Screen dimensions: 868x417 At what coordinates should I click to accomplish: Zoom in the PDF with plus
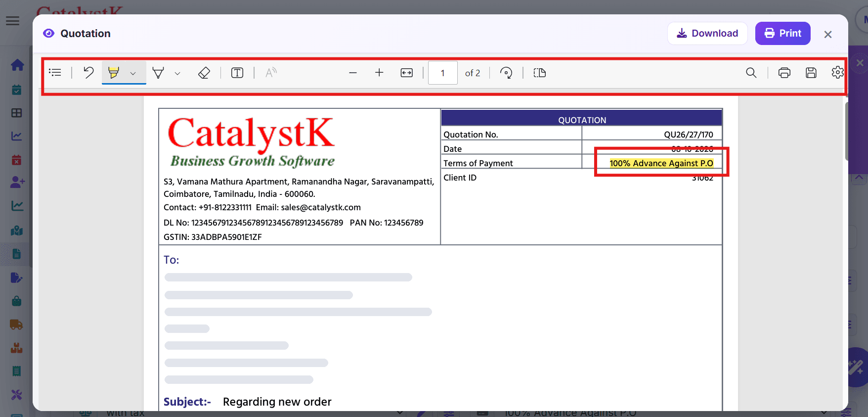coord(379,73)
